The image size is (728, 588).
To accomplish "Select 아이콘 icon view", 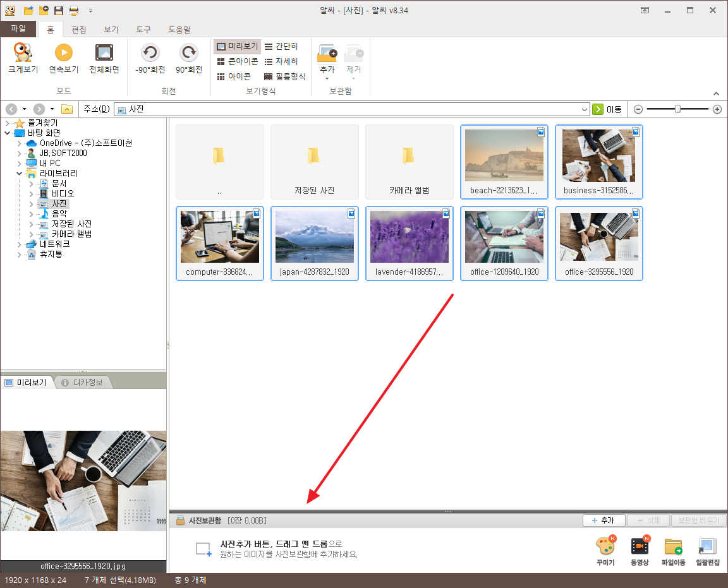I will click(x=234, y=76).
